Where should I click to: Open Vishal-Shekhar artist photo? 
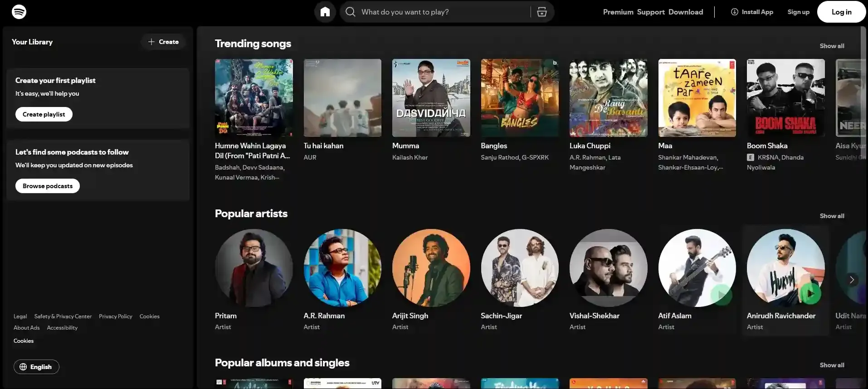tap(608, 268)
